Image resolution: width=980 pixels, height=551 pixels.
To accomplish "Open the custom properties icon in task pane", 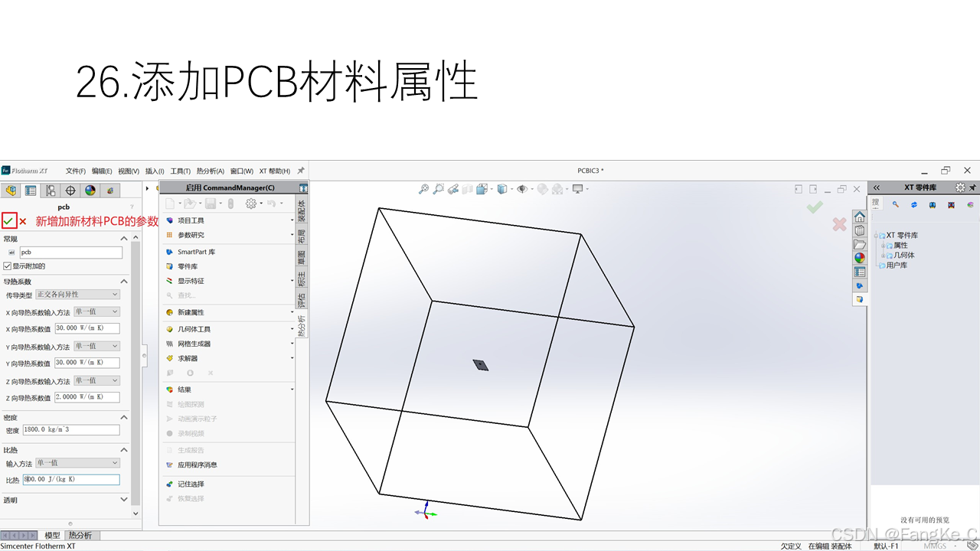I will point(860,272).
